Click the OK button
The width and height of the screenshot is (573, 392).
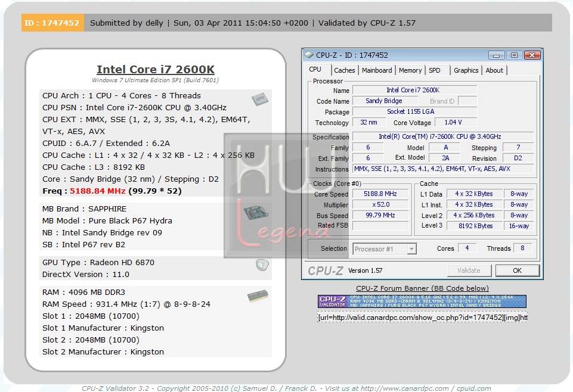coord(517,270)
